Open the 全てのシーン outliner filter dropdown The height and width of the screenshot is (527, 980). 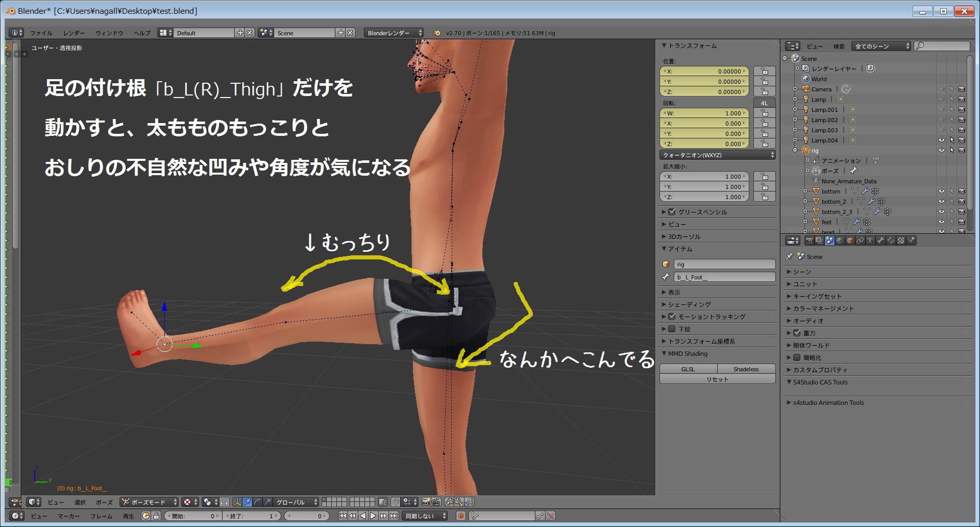coord(882,46)
